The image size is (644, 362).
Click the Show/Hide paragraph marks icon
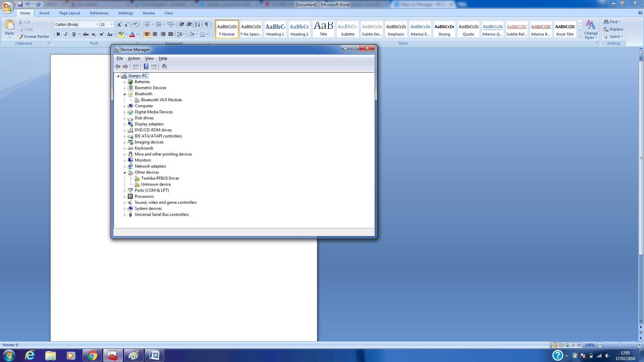tap(207, 24)
